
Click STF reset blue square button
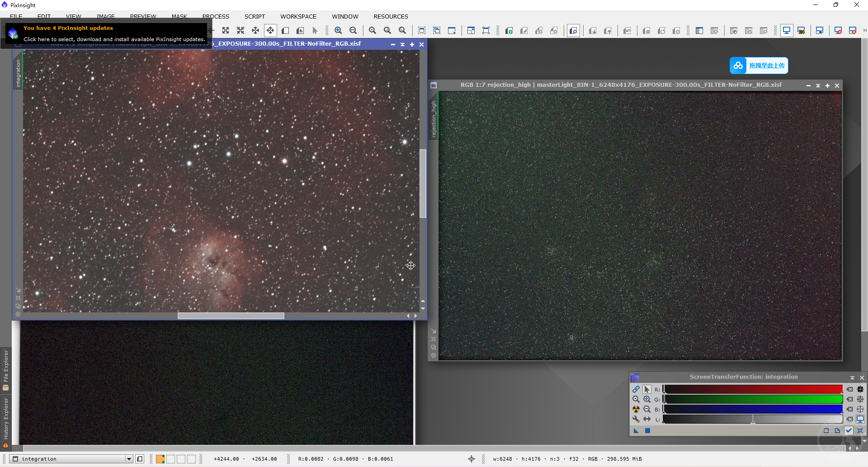pyautogui.click(x=647, y=431)
